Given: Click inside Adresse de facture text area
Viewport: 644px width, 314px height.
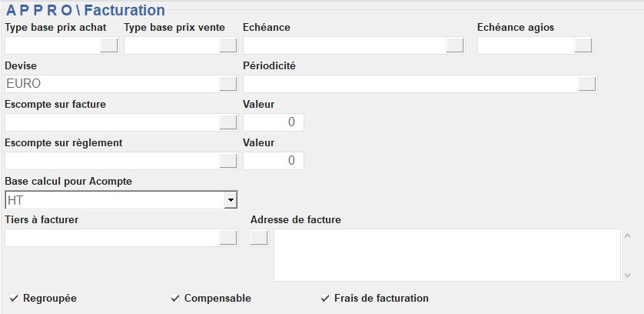Looking at the screenshot, I should (x=446, y=255).
